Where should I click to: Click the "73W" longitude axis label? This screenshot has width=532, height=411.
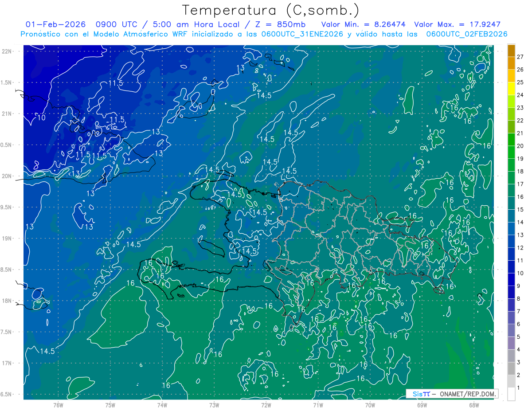click(214, 405)
